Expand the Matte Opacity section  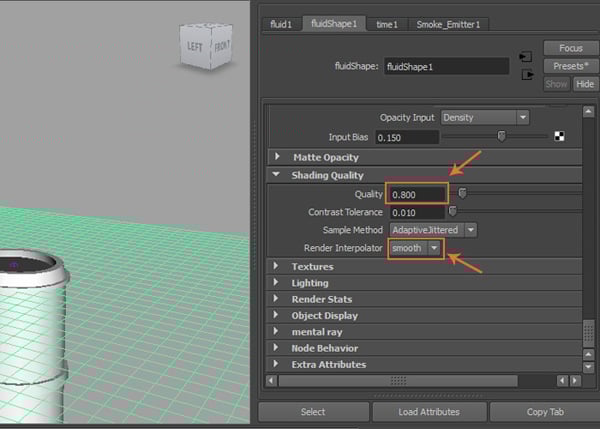(277, 157)
